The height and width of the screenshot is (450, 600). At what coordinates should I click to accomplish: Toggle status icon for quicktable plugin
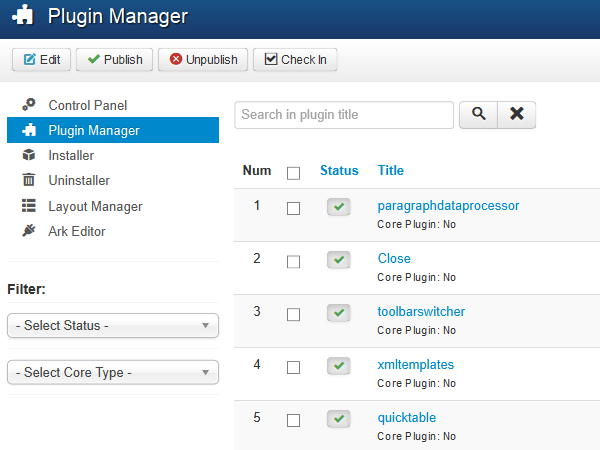click(x=339, y=419)
